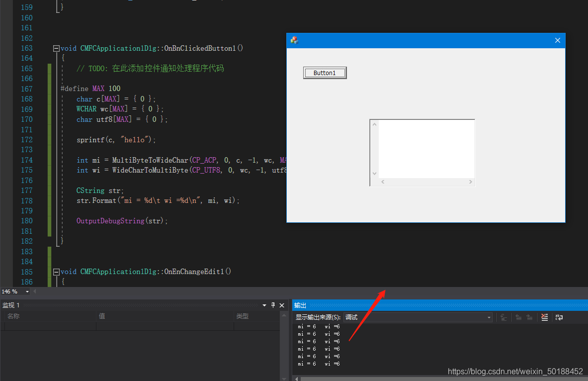
Task: Collapse the OnBnClickedButton1 function
Action: [x=56, y=48]
